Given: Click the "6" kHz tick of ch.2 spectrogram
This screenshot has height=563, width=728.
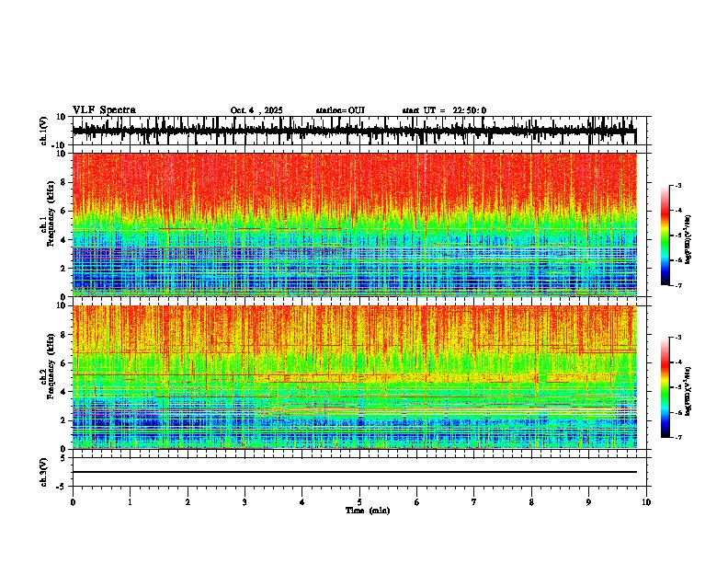Looking at the screenshot, I should click(64, 363).
